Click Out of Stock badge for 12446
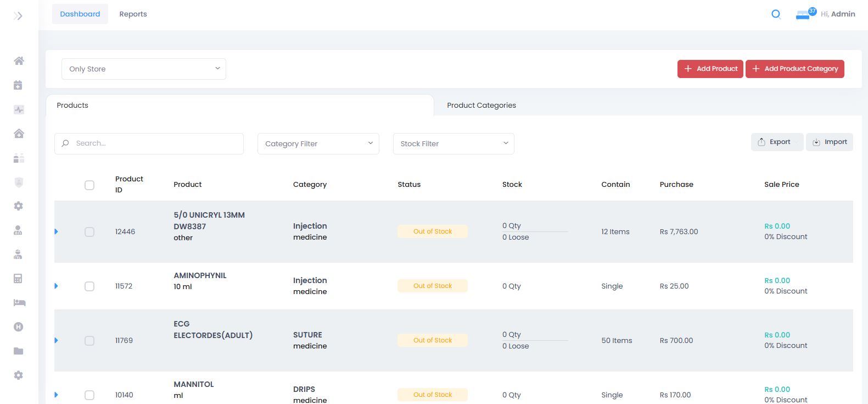The image size is (868, 404). pyautogui.click(x=433, y=231)
